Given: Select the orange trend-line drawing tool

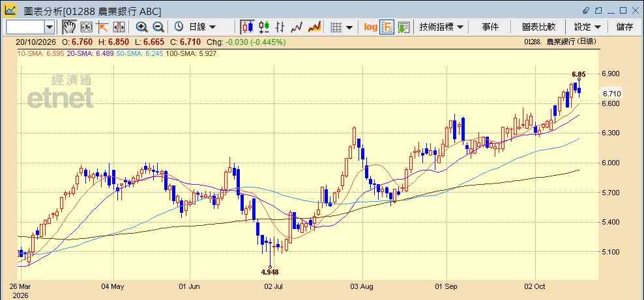Looking at the screenshot, I should [x=102, y=27].
